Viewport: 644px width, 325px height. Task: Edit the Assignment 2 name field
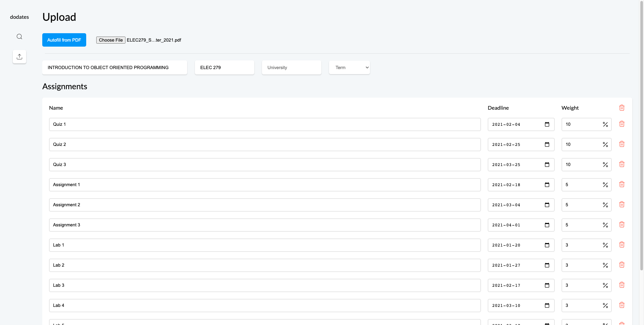click(265, 205)
